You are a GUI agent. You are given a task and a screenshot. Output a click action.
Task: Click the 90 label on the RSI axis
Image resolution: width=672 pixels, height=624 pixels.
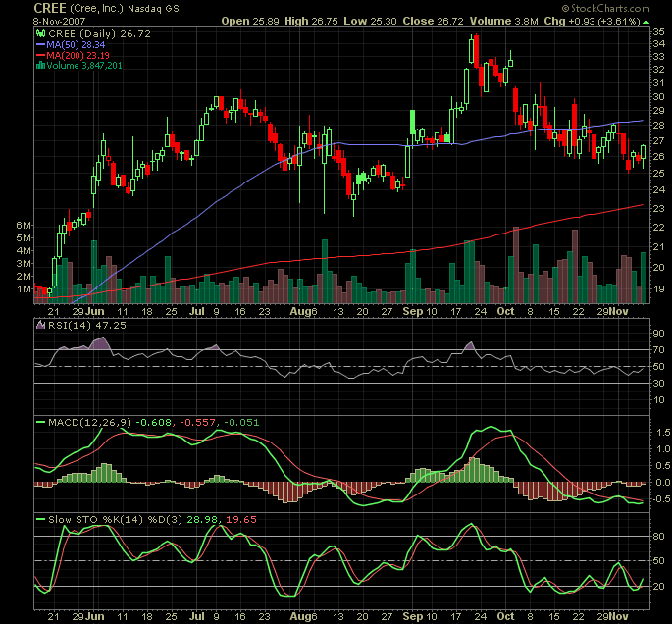click(658, 334)
